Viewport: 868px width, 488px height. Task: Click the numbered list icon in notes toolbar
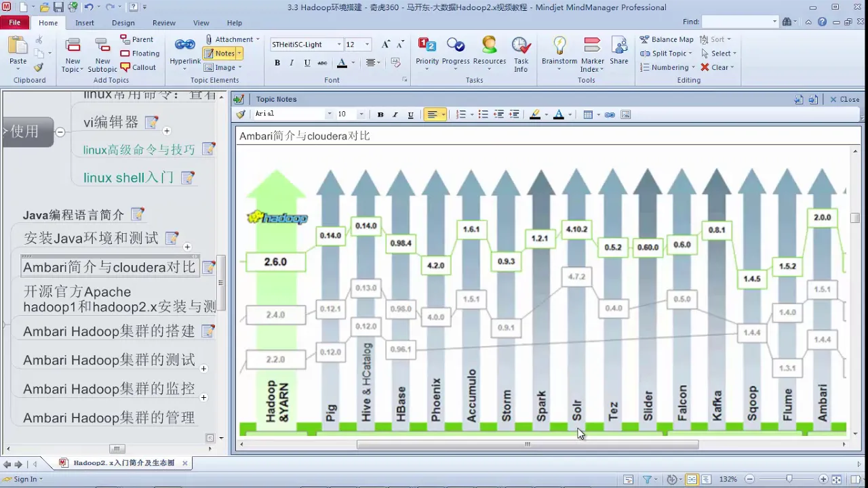(461, 115)
